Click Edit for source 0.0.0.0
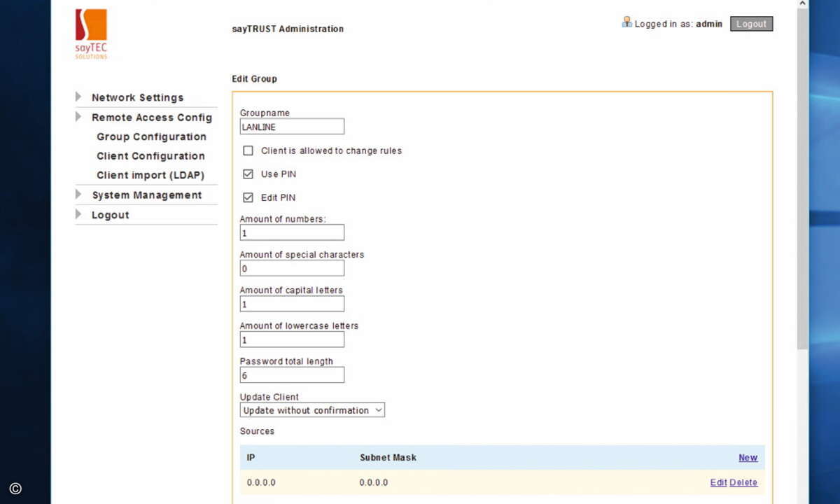The image size is (840, 504). (718, 482)
